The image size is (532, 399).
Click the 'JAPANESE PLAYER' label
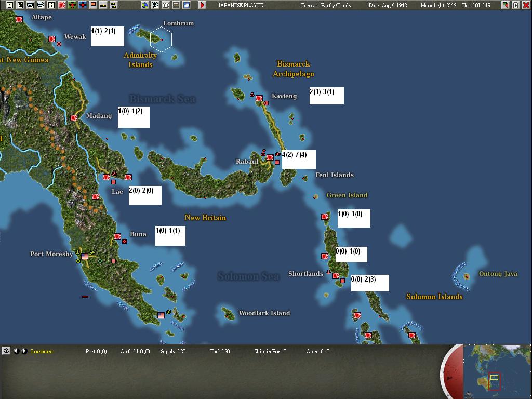[241, 5]
